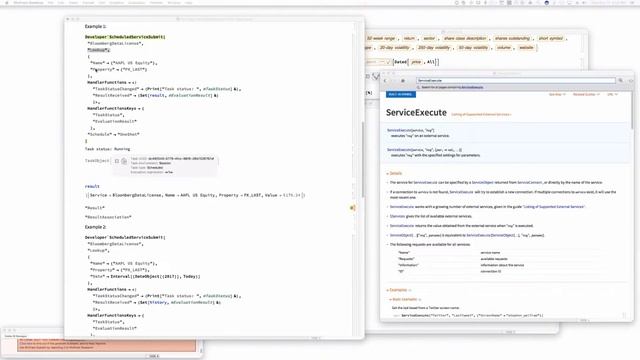The width and height of the screenshot is (640, 360).
Task: Click the red message bar in bottom window
Action: point(107,345)
